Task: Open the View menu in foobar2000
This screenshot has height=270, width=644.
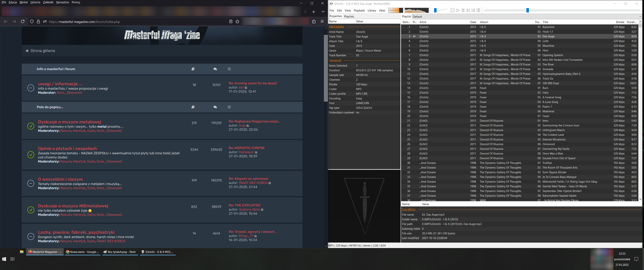Action: (348, 10)
